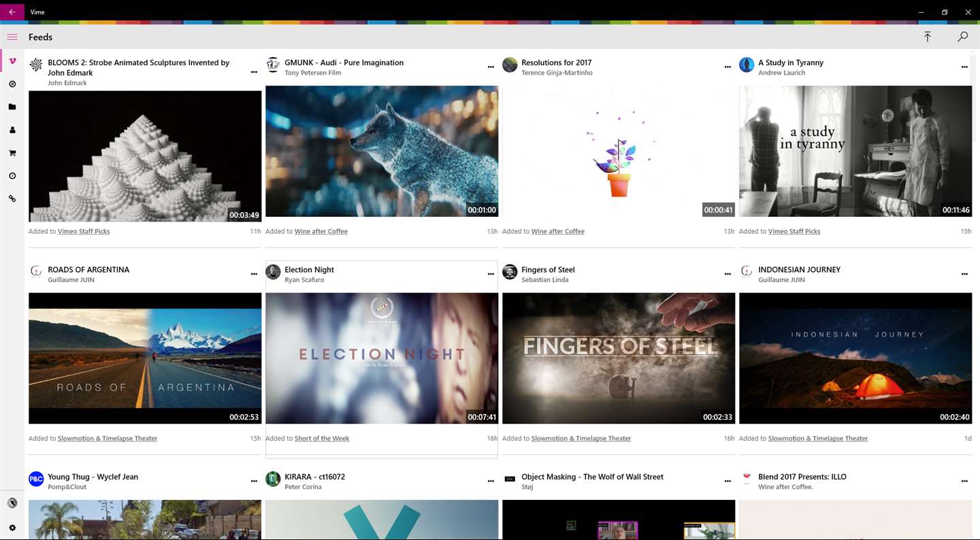Play the BLOOMS 2 sculpture thumbnail

(145, 156)
